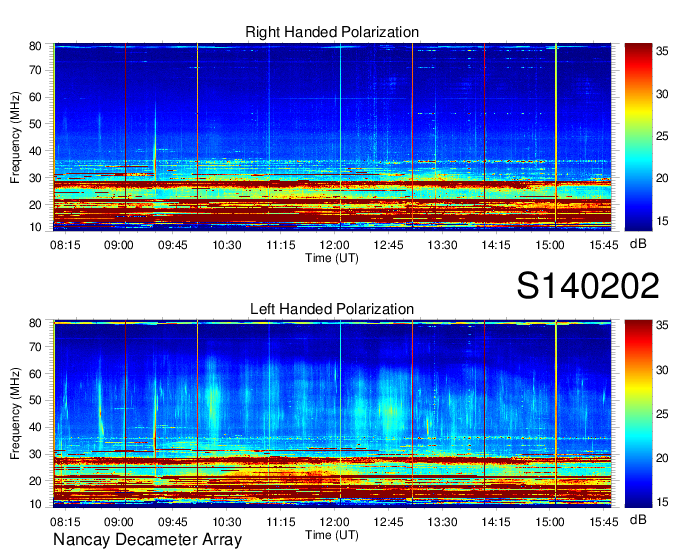Click the 13:30 tick under Left Handed plot
The width and height of the screenshot is (680, 552).
click(x=442, y=522)
